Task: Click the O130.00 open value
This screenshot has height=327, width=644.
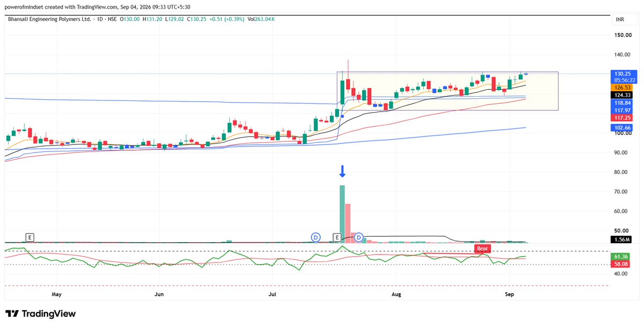Action: (x=130, y=19)
